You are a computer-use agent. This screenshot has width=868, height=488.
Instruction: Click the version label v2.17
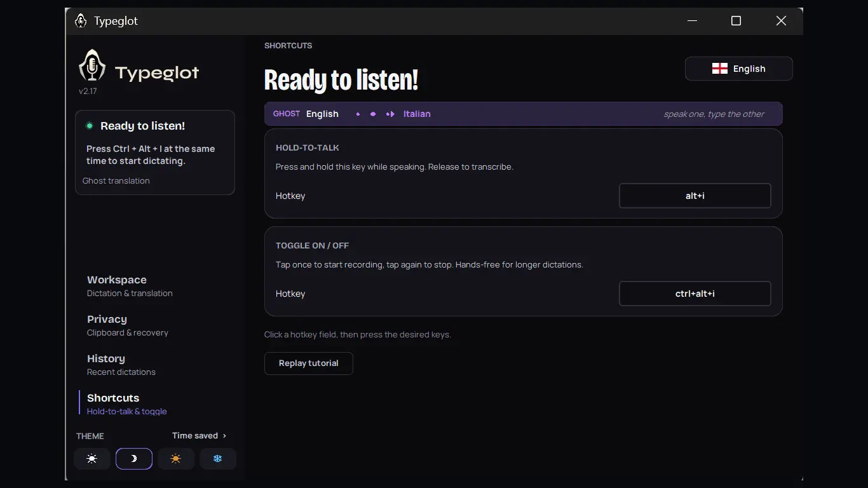pos(88,91)
